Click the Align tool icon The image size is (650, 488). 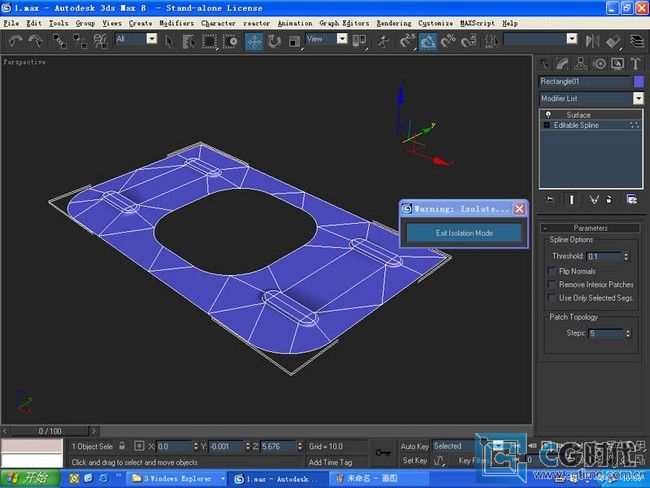[x=613, y=41]
